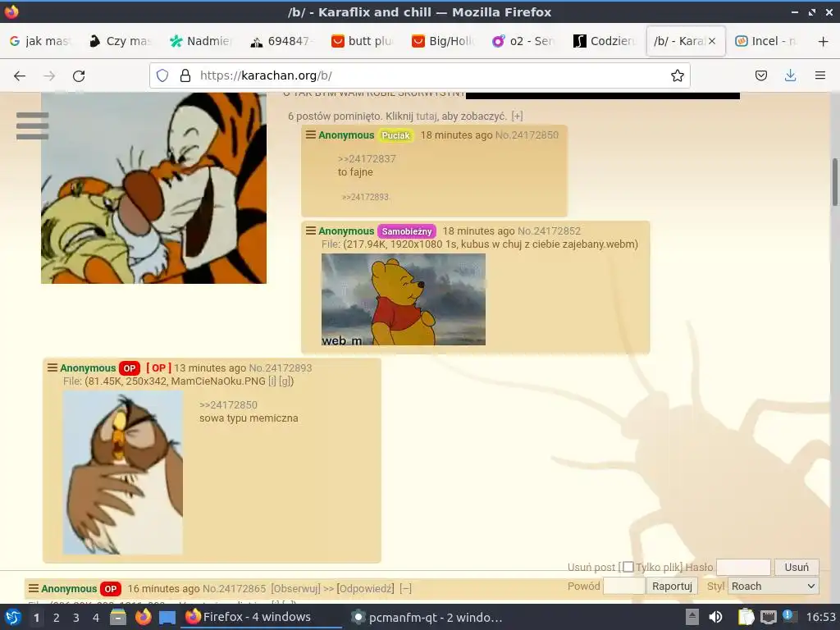Enlarge the Tigger and Rabbit image
840x630 pixels.
pos(153,188)
